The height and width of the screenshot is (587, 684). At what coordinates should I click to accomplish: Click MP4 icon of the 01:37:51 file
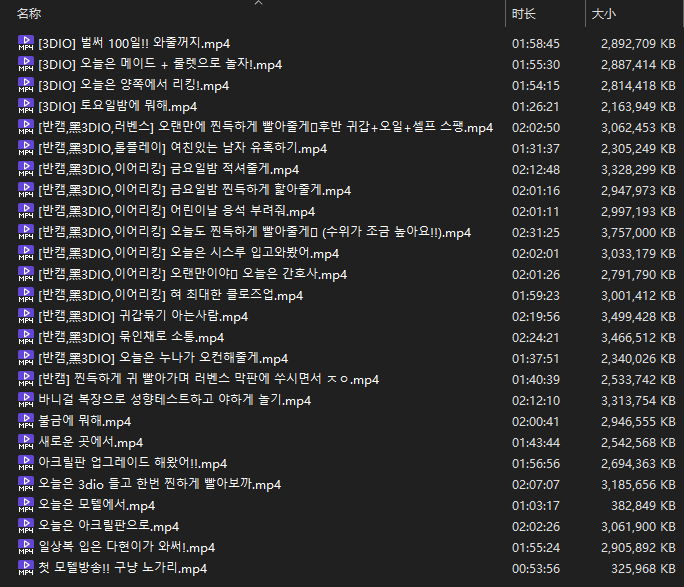26,358
